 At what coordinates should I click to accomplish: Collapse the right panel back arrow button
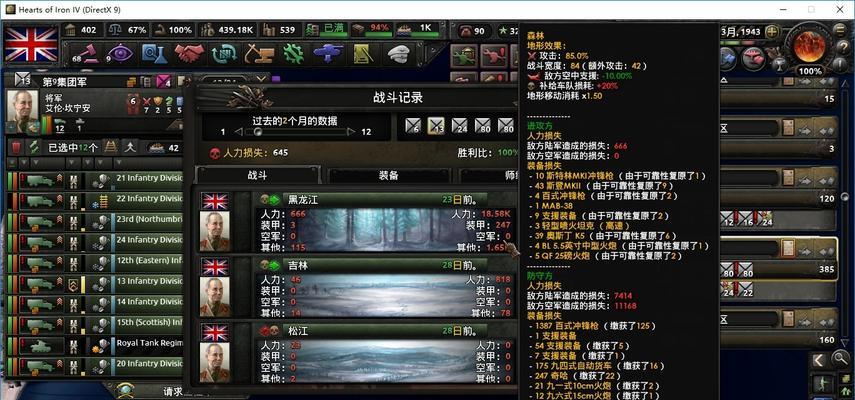click(818, 360)
